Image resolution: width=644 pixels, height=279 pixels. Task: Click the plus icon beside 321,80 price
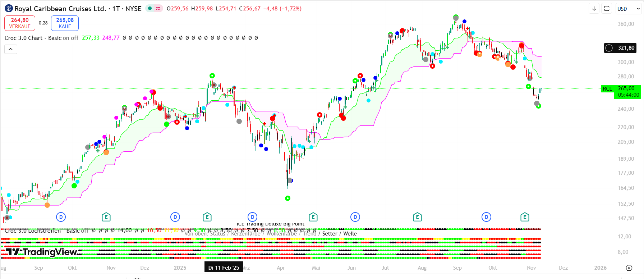(609, 48)
